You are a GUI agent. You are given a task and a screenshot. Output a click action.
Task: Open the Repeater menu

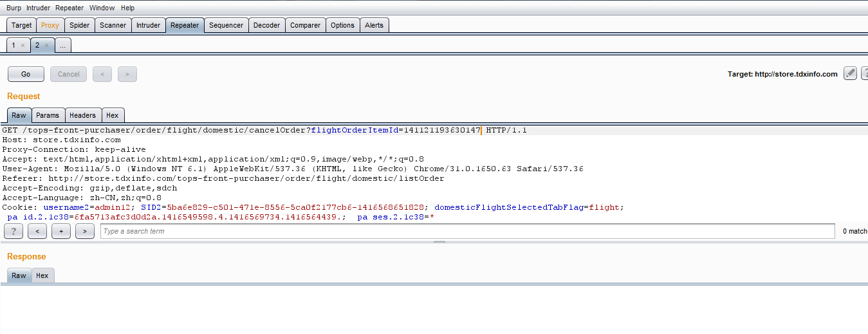69,8
